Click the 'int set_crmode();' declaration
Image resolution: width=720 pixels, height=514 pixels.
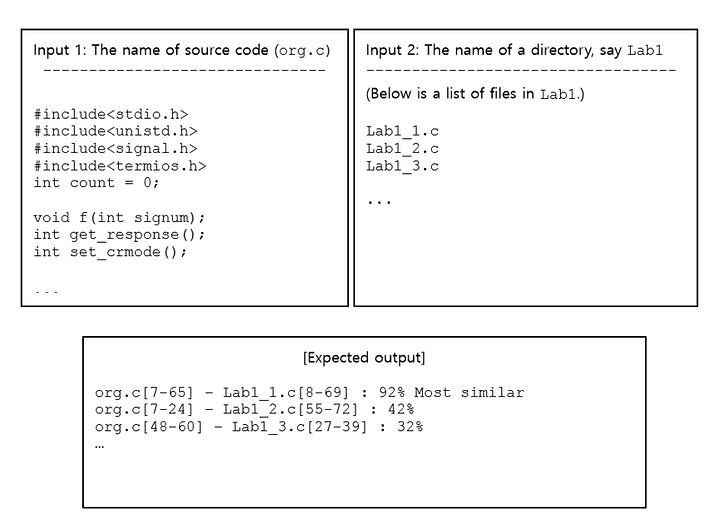[110, 252]
